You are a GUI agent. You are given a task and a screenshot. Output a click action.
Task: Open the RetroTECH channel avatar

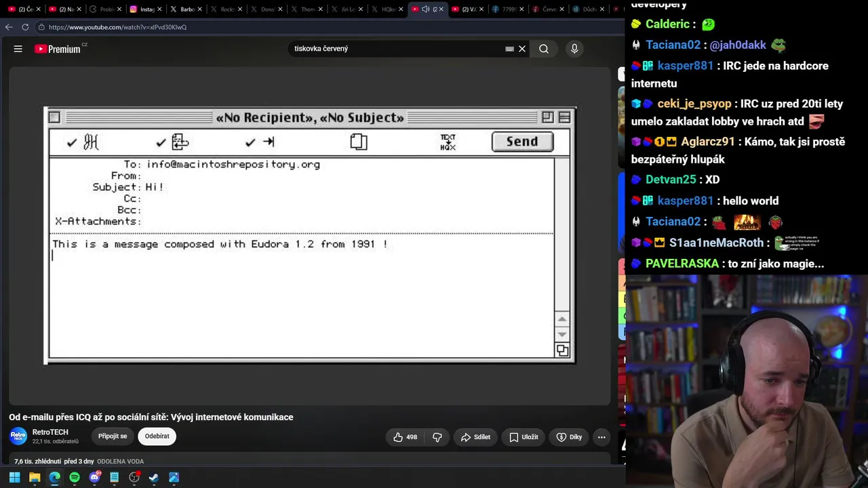click(18, 436)
